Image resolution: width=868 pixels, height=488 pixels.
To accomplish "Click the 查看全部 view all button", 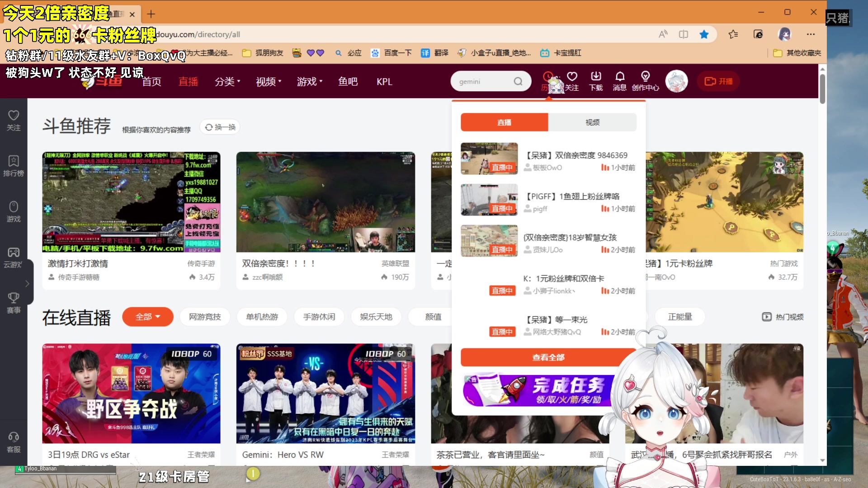I will 547,357.
